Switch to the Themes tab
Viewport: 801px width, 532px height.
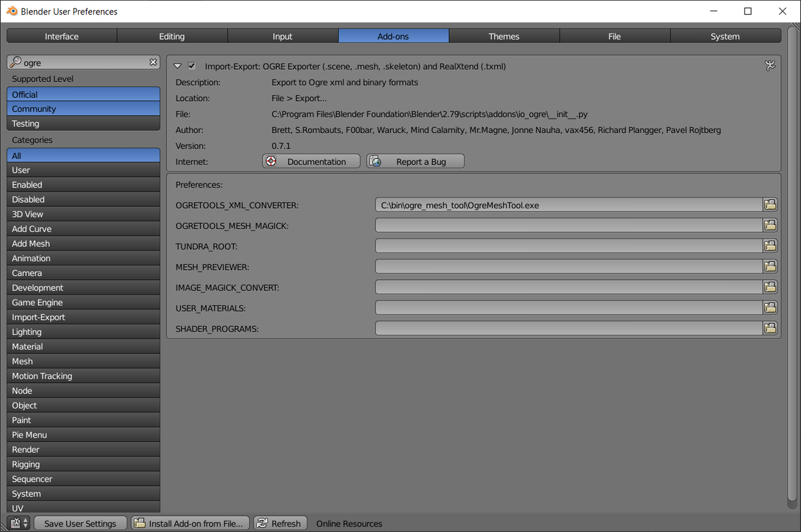click(504, 36)
